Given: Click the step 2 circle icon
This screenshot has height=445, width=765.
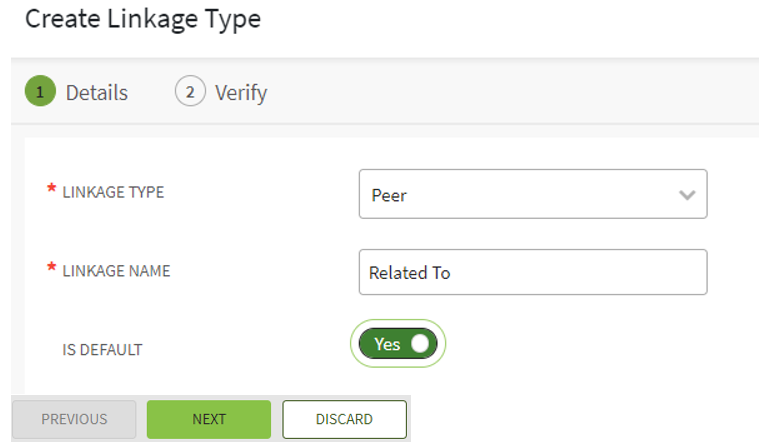Looking at the screenshot, I should pyautogui.click(x=190, y=92).
